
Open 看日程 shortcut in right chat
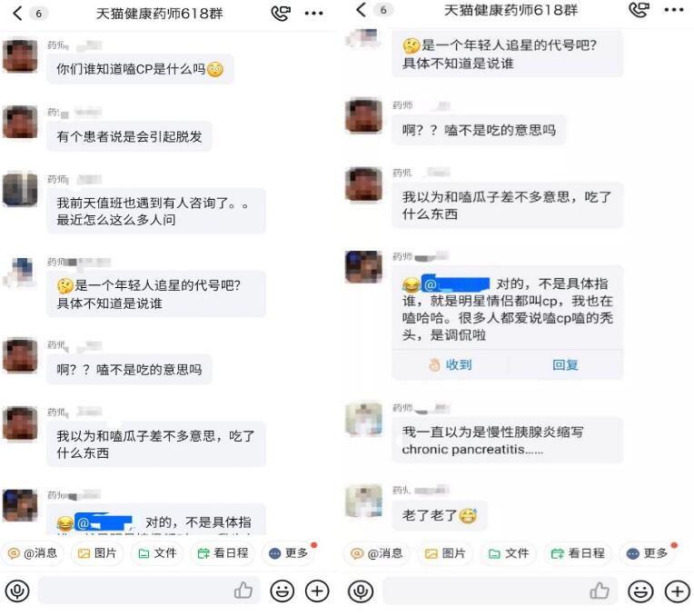click(578, 553)
